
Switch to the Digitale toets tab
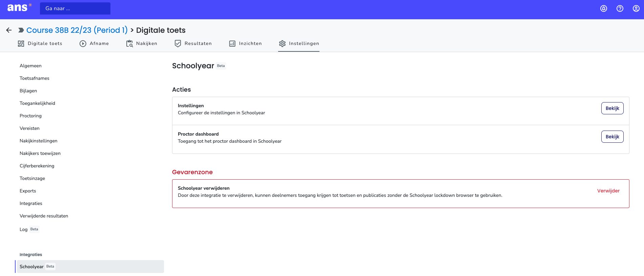click(x=40, y=44)
